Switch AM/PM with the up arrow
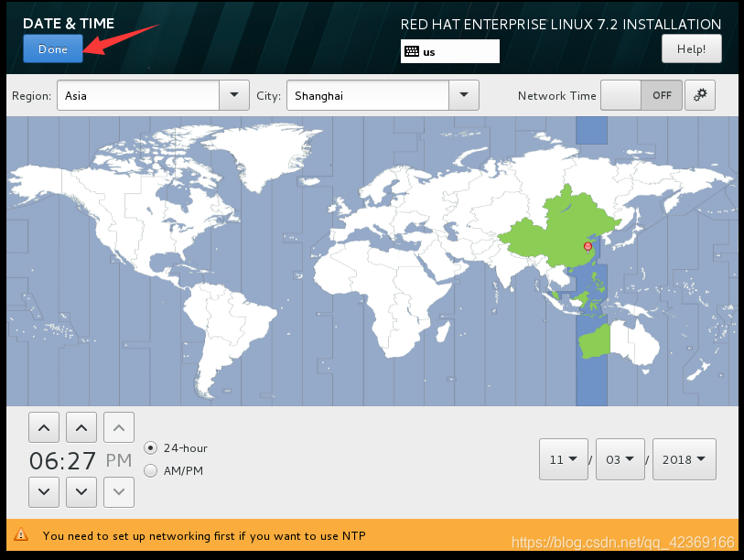Image resolution: width=744 pixels, height=560 pixels. [x=119, y=427]
